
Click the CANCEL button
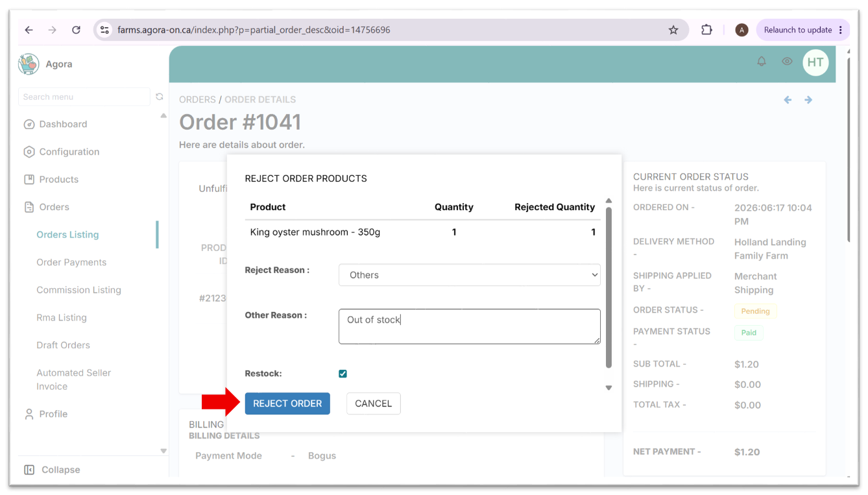(x=374, y=404)
